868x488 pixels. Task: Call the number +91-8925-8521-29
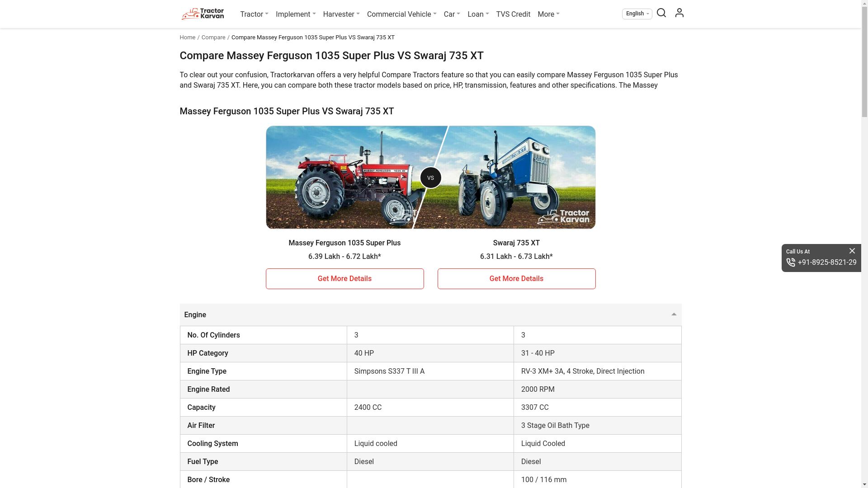(x=827, y=263)
